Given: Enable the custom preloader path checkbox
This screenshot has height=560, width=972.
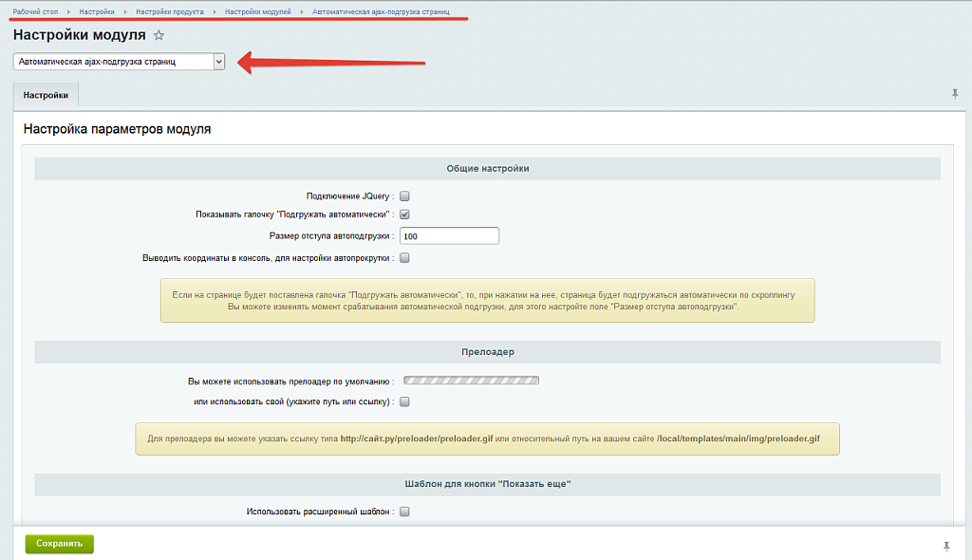Looking at the screenshot, I should [404, 401].
